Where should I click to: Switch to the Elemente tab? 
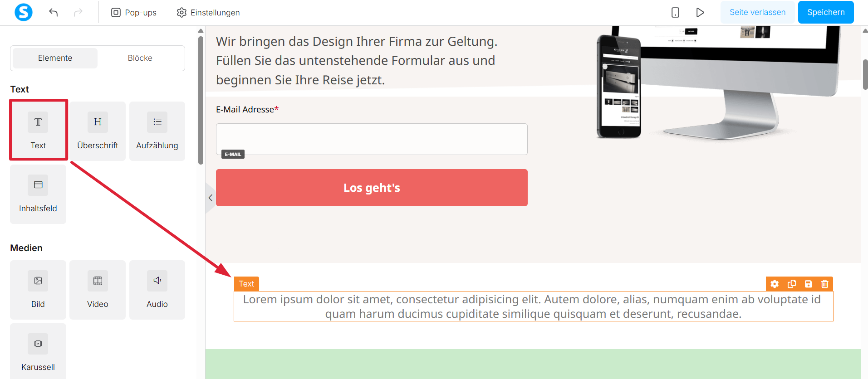55,58
